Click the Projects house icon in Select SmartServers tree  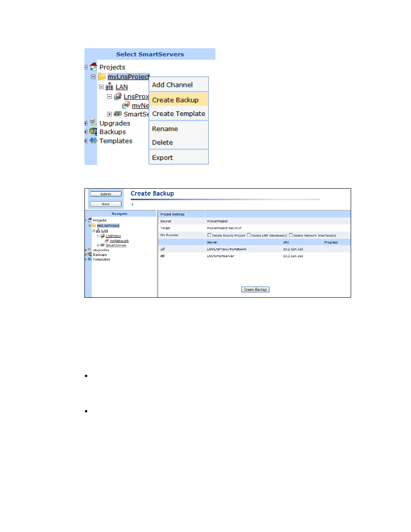point(93,66)
